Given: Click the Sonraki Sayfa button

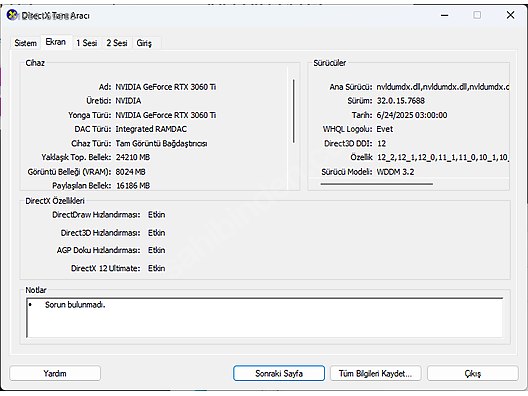Looking at the screenshot, I should [279, 373].
